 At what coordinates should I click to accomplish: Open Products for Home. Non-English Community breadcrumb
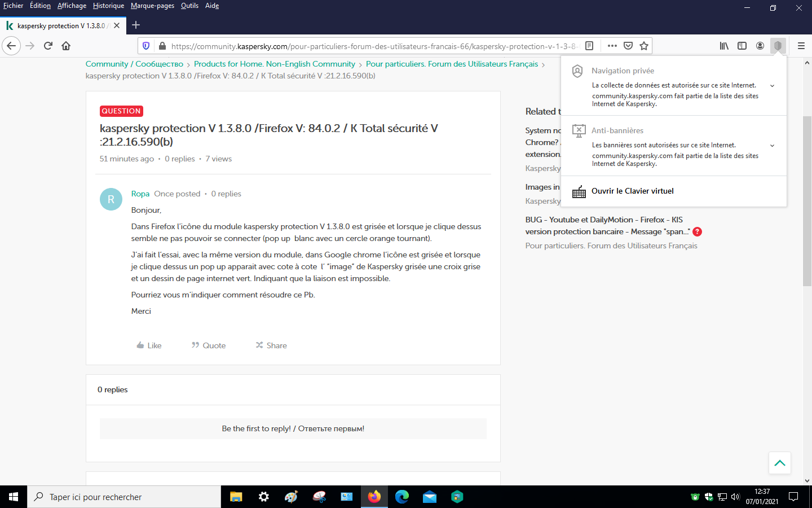pos(275,64)
